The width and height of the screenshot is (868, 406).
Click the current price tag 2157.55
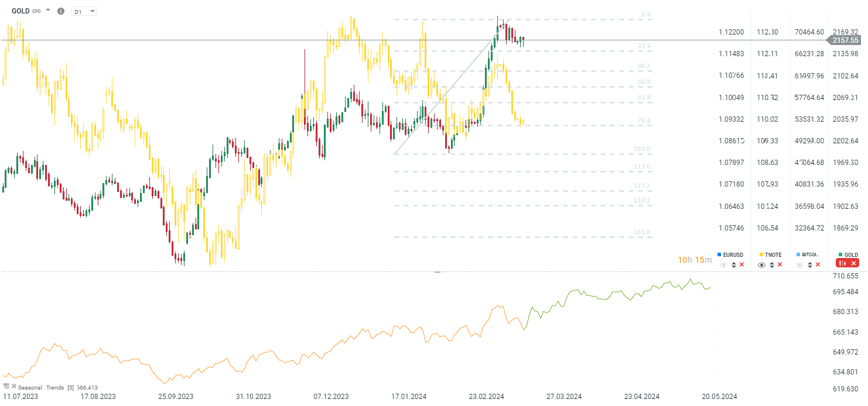point(844,40)
